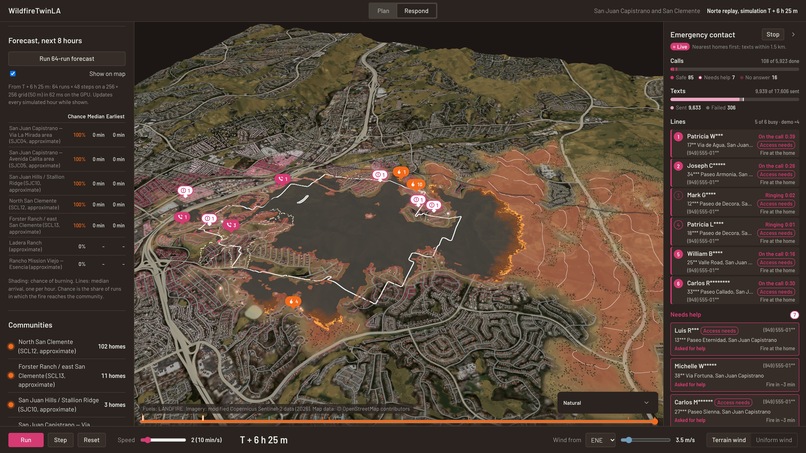Open the Wind from ENE direction dropdown
The width and height of the screenshot is (806, 453).
[600, 440]
